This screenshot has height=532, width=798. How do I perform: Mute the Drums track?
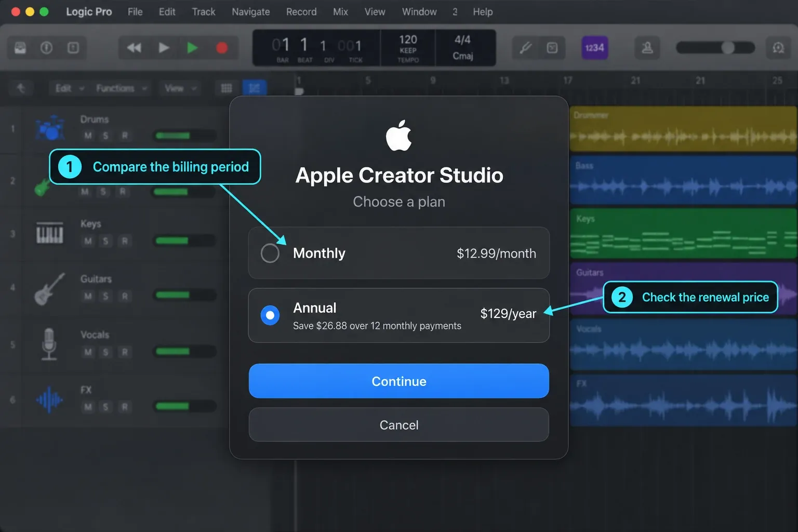tap(88, 136)
